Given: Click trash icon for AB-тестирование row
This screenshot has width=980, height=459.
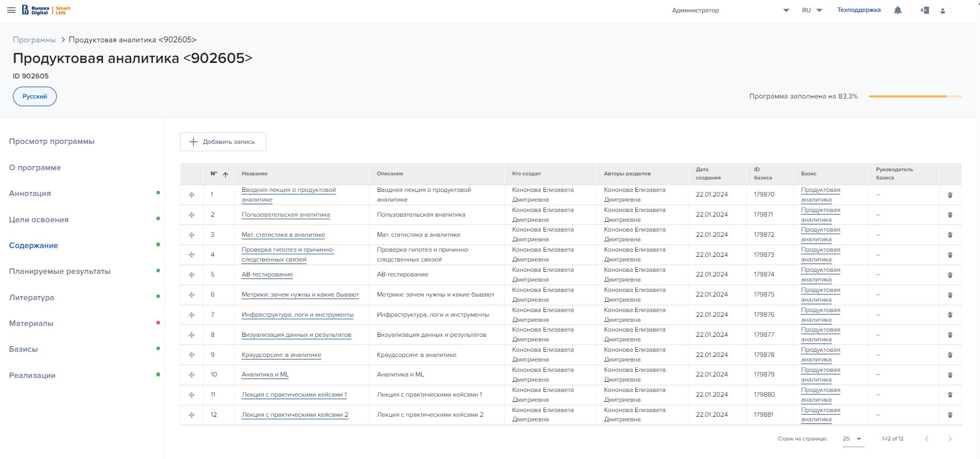Looking at the screenshot, I should click(950, 275).
